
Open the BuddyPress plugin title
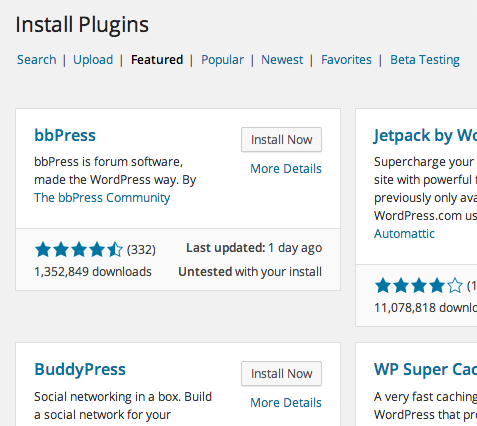click(x=80, y=369)
